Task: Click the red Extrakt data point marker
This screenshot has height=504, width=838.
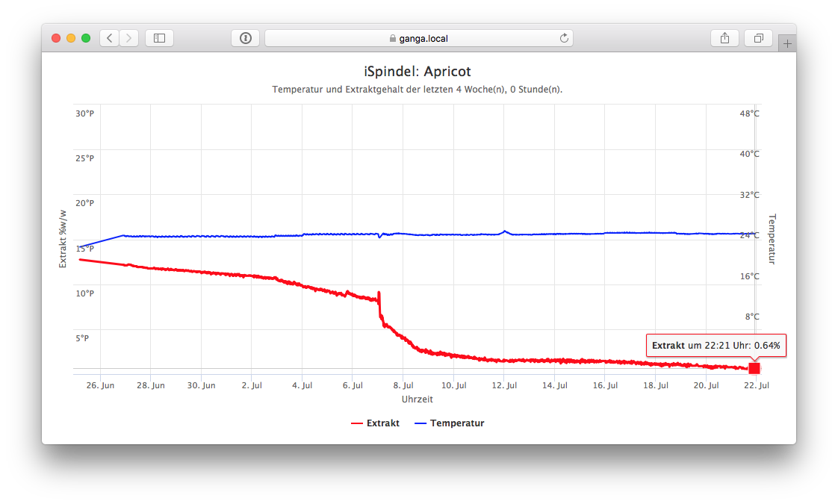Action: coord(754,368)
